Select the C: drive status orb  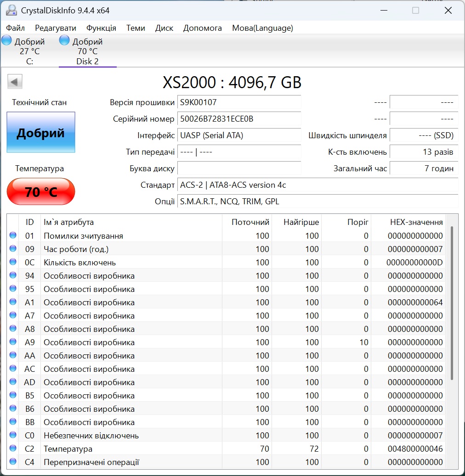6,40
